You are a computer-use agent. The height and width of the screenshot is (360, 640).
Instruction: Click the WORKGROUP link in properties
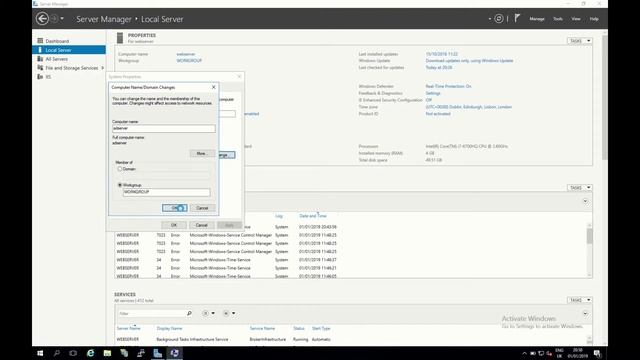pos(189,61)
